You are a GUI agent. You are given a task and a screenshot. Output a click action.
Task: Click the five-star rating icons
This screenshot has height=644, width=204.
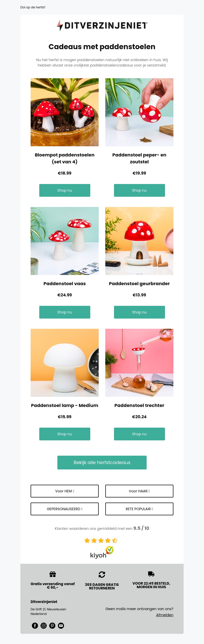(101, 540)
